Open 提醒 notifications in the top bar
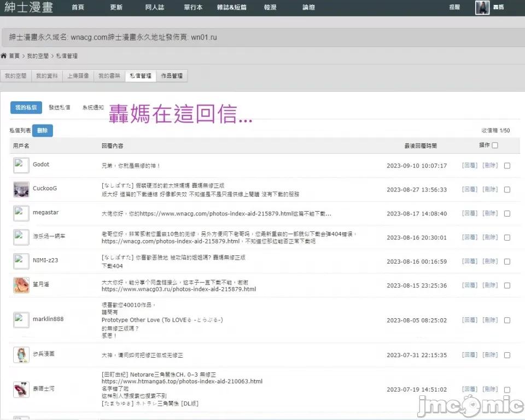The height and width of the screenshot is (420, 525). point(454,7)
